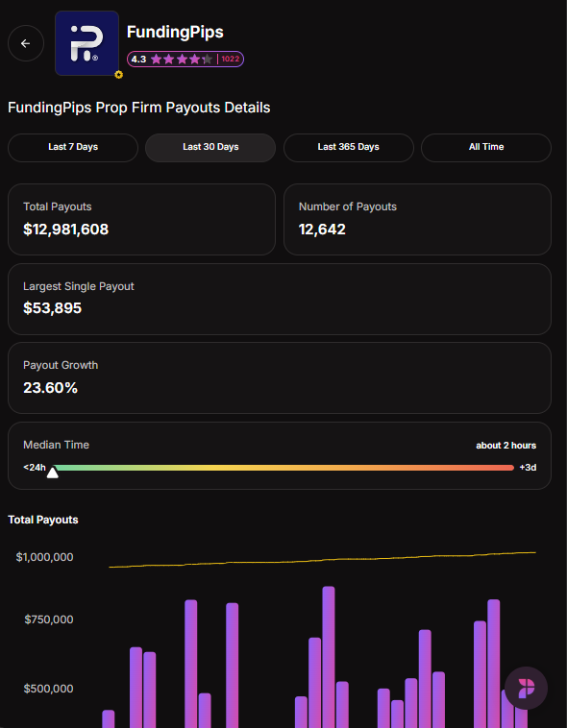Click the Largest Single Payout label
Screen dimensions: 567x728
click(79, 286)
